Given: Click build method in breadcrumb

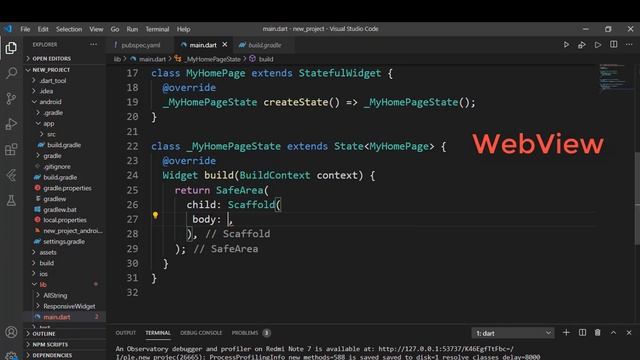Looking at the screenshot, I should [266, 59].
